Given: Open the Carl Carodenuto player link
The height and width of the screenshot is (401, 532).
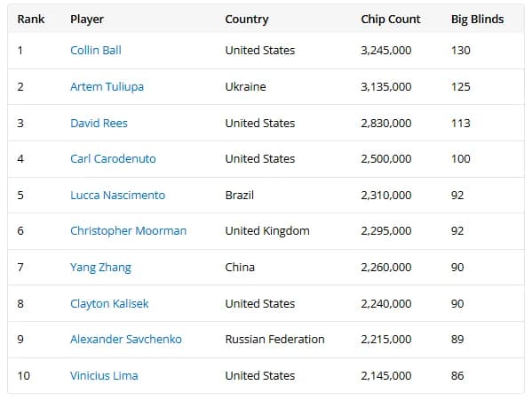Looking at the screenshot, I should [x=113, y=158].
